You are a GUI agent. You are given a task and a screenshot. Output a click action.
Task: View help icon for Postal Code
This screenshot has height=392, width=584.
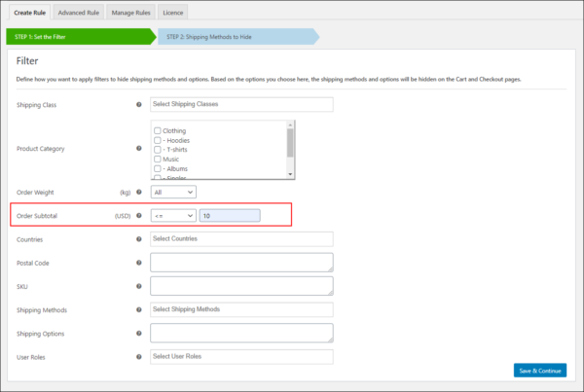pos(139,263)
